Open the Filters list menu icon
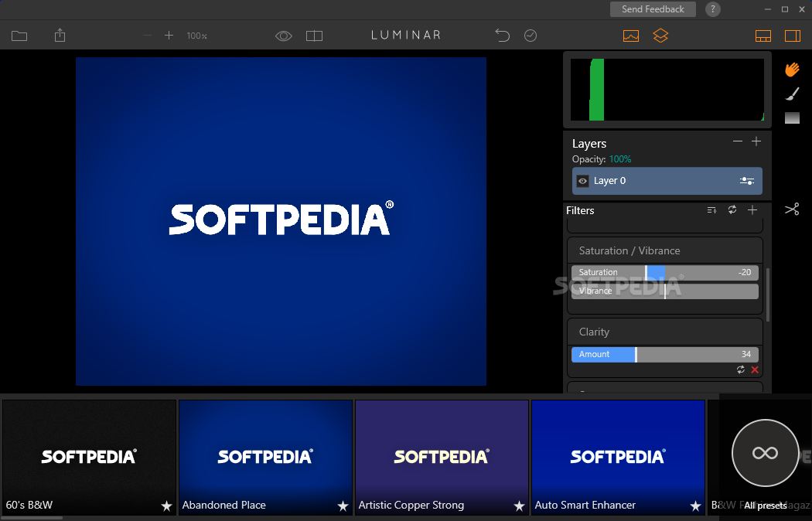812x521 pixels. pyautogui.click(x=711, y=210)
